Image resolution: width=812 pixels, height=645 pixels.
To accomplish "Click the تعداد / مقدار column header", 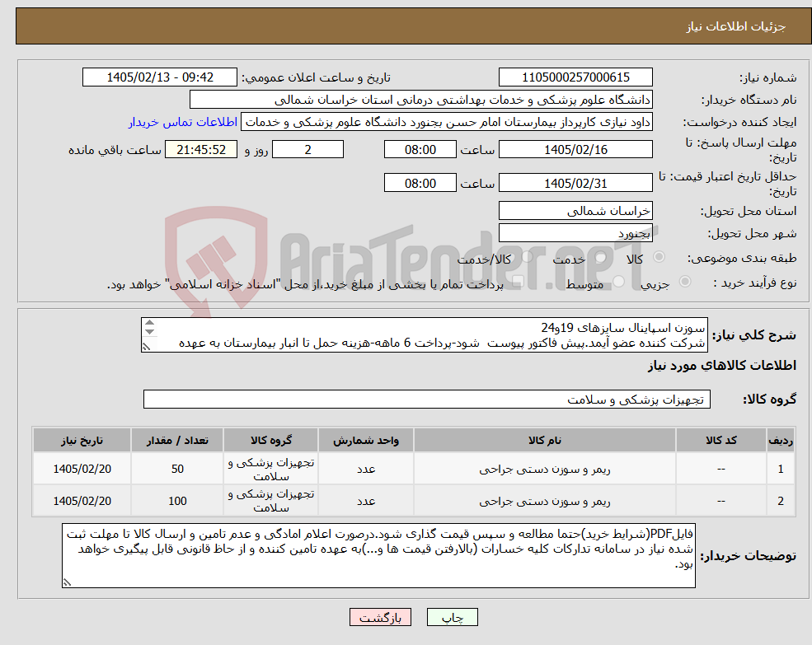I will (177, 440).
